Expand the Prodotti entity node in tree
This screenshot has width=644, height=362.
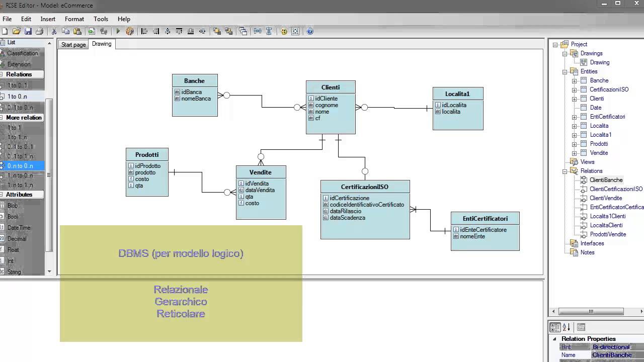[574, 144]
